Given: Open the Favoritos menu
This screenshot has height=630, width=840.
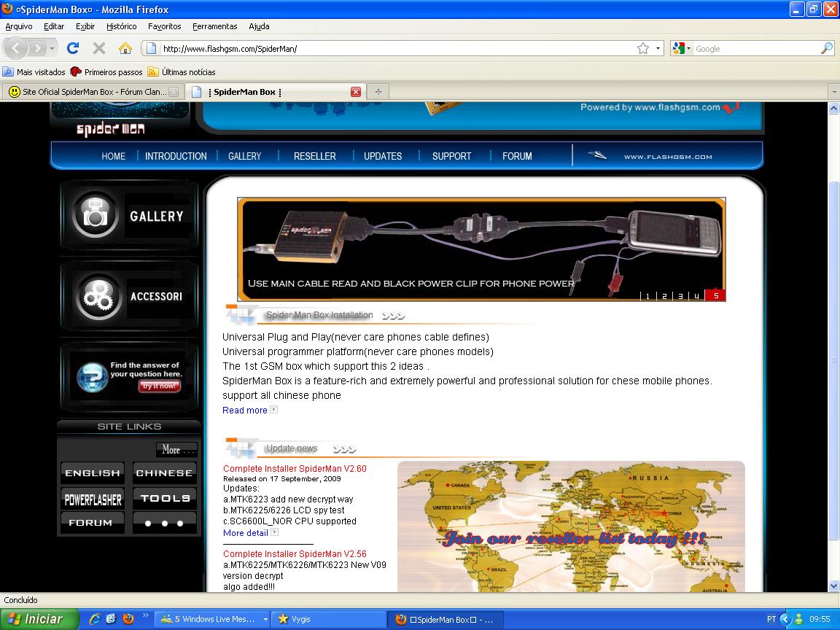Looking at the screenshot, I should click(165, 26).
